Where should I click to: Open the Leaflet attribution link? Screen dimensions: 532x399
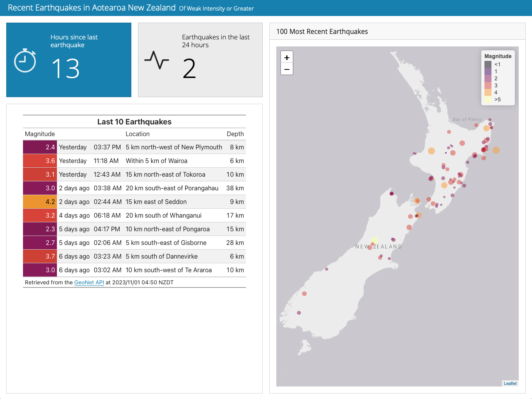click(510, 383)
